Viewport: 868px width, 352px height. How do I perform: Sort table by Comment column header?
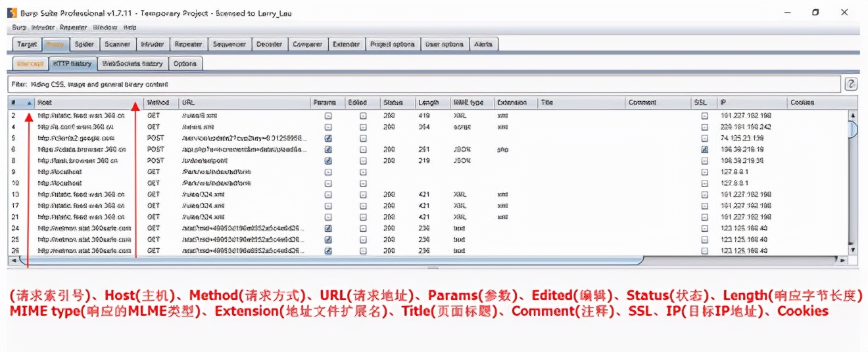coord(658,102)
